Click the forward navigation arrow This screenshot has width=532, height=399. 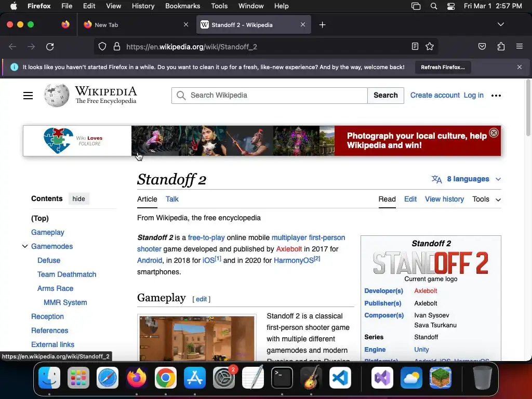31,46
